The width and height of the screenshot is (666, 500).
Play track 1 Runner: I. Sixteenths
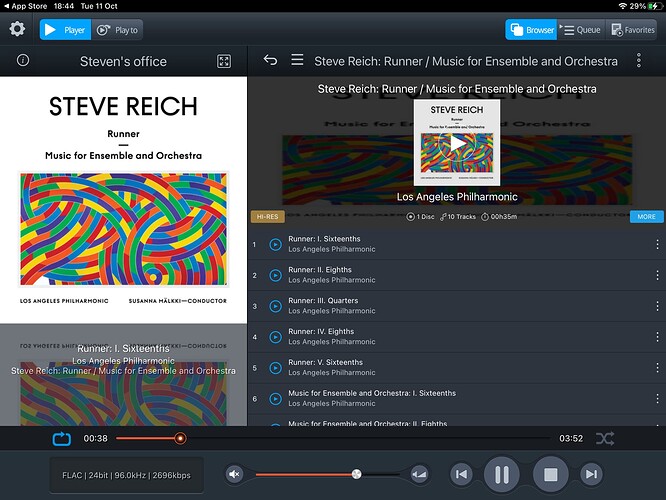click(x=275, y=244)
